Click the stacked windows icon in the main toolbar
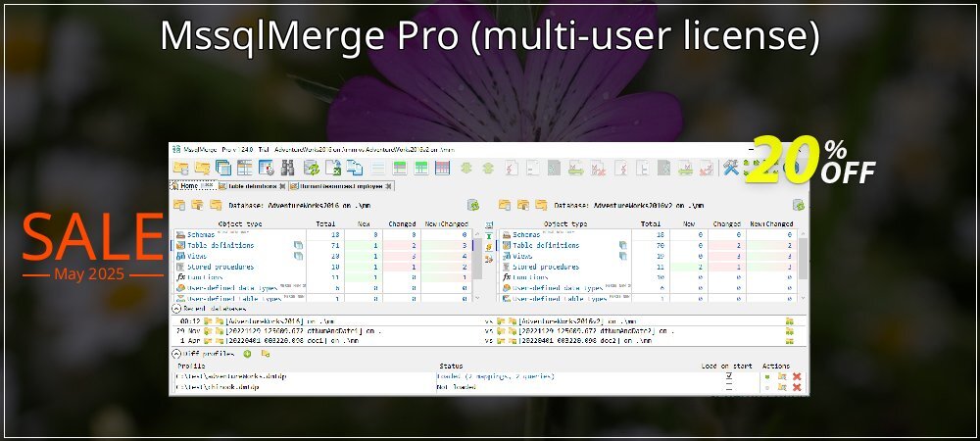 point(223,168)
